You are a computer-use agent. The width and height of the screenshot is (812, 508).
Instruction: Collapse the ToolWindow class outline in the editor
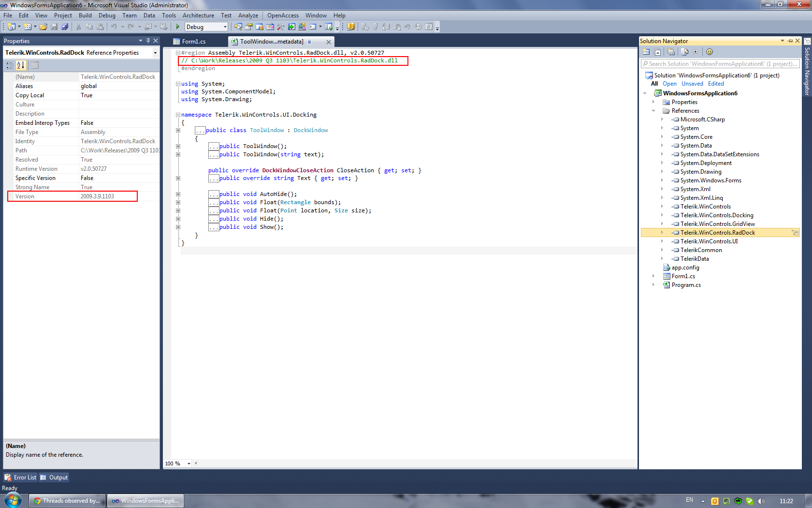click(x=178, y=130)
